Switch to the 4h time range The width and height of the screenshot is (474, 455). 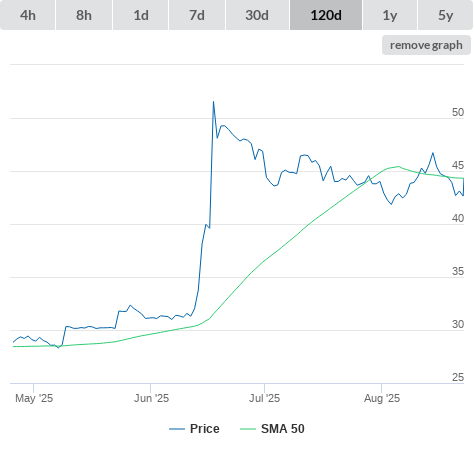tap(28, 15)
